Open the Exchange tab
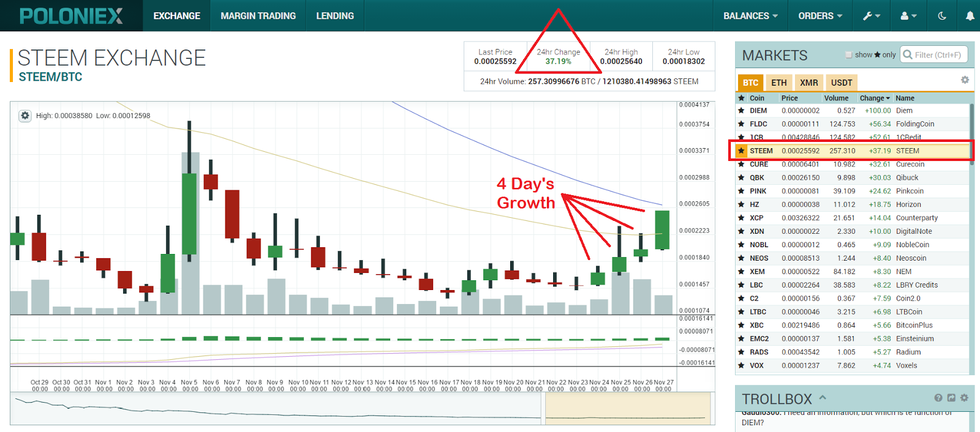The height and width of the screenshot is (432, 980). 176,16
